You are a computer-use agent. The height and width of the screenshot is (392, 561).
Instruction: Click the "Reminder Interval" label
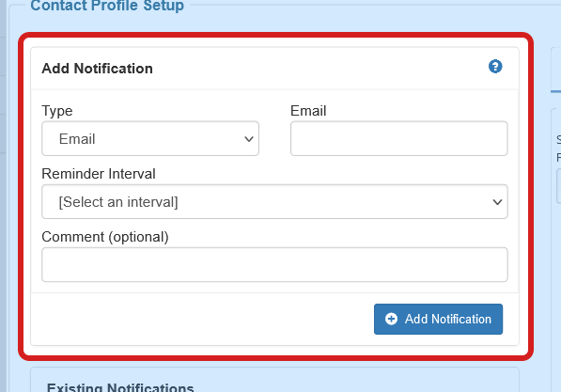(x=99, y=174)
